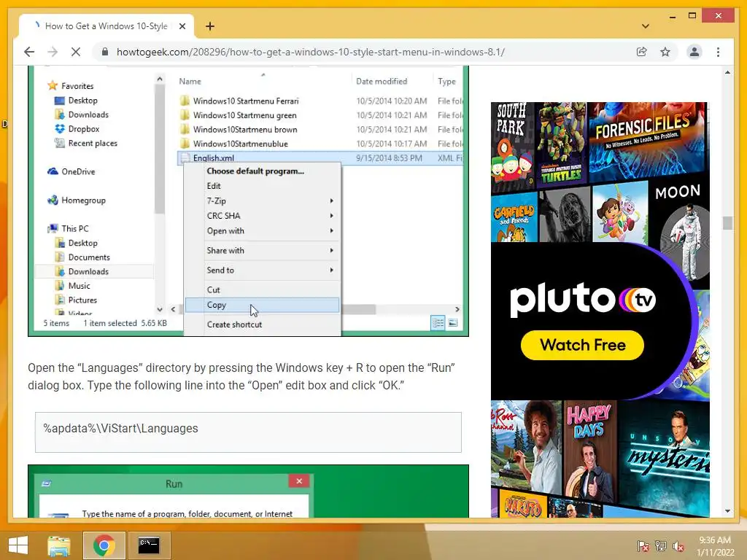Click the page scrollbar down arrow
The height and width of the screenshot is (560, 747).
(727, 511)
